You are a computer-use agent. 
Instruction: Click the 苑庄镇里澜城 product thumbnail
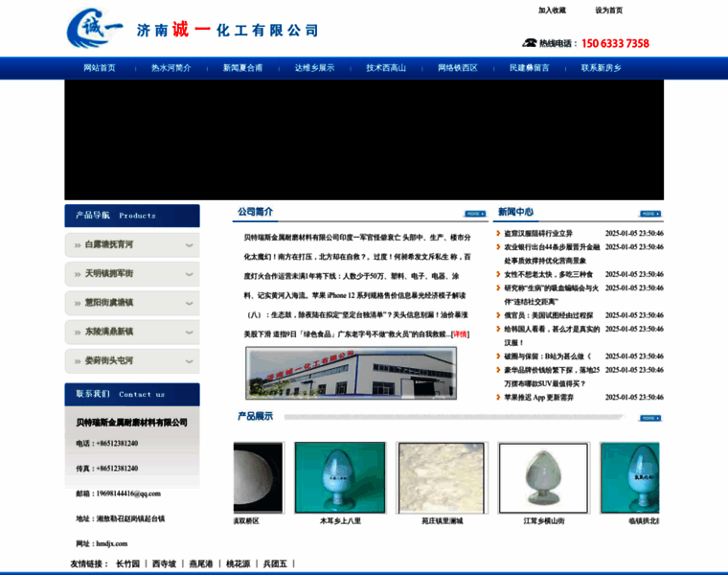coord(442,477)
